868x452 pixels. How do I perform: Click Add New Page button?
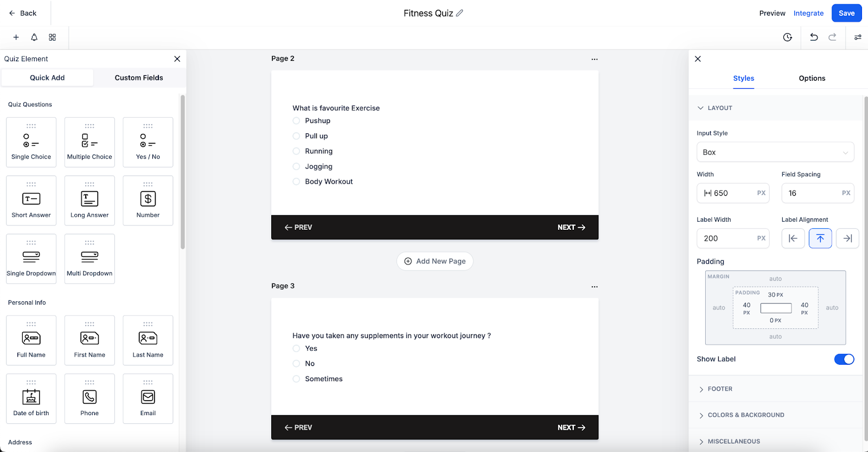point(435,261)
